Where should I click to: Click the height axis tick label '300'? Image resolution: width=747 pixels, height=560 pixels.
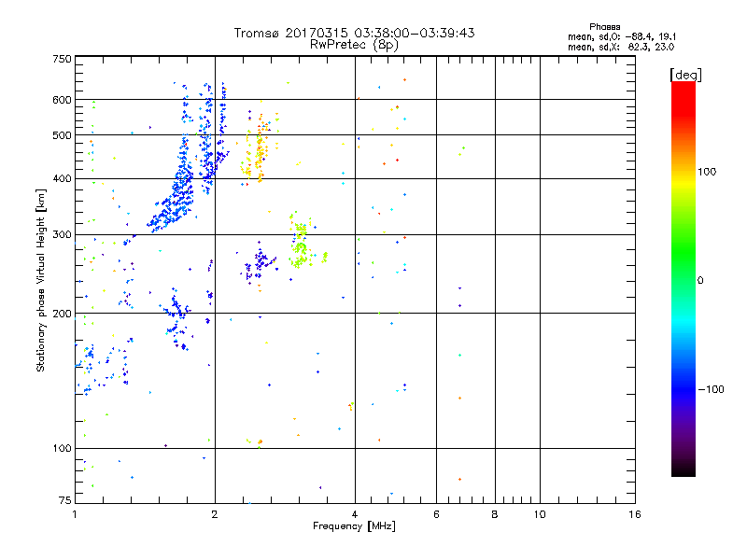(x=62, y=234)
